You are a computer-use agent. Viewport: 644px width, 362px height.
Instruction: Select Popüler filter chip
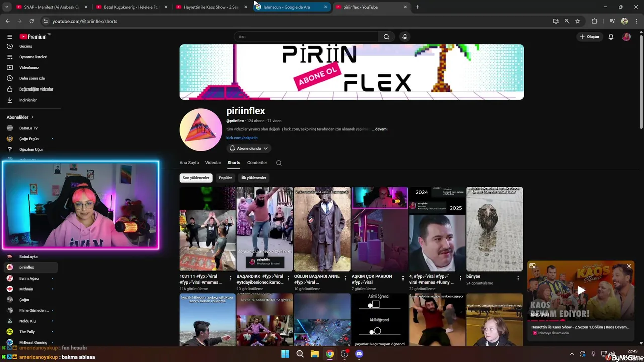click(x=225, y=178)
